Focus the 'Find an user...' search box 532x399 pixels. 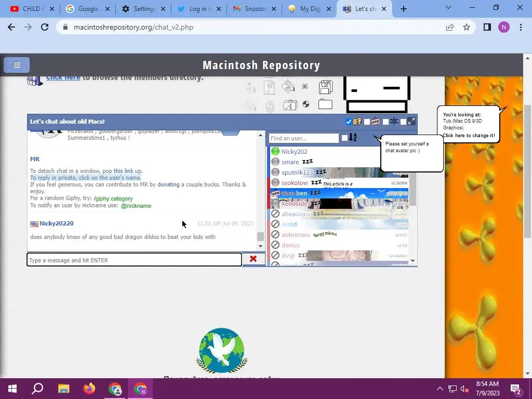coord(303,138)
